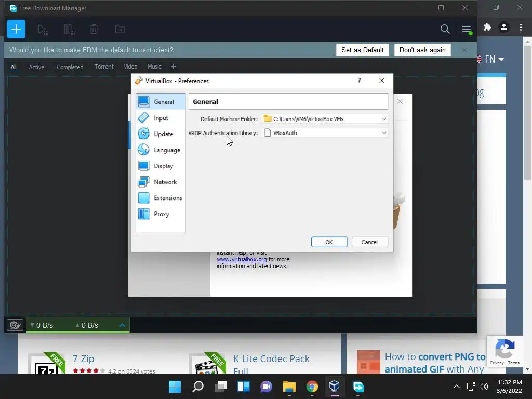The height and width of the screenshot is (399, 532).
Task: Select Network category in Preferences
Action: point(161,182)
